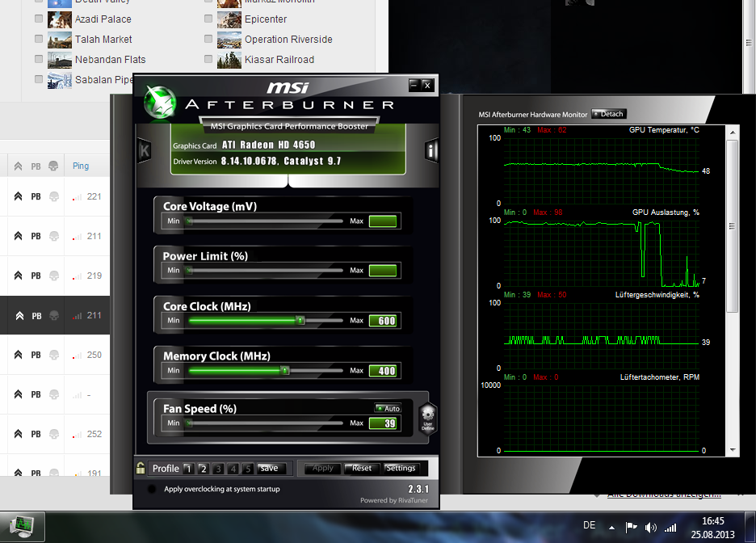Click rank chevron icon in ping 221 row
Screen dimensions: 756x543
point(18,196)
